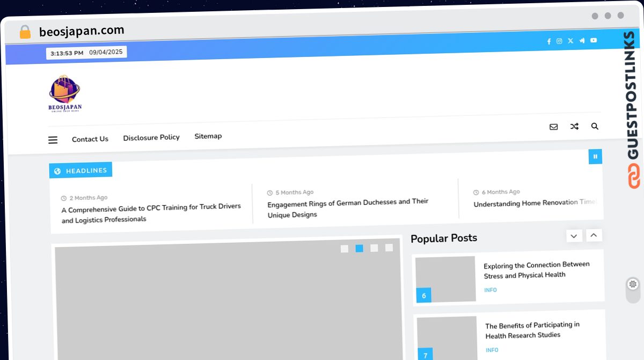Click the 5 Months Ago timestamp
Image resolution: width=644 pixels, height=360 pixels.
click(x=295, y=192)
